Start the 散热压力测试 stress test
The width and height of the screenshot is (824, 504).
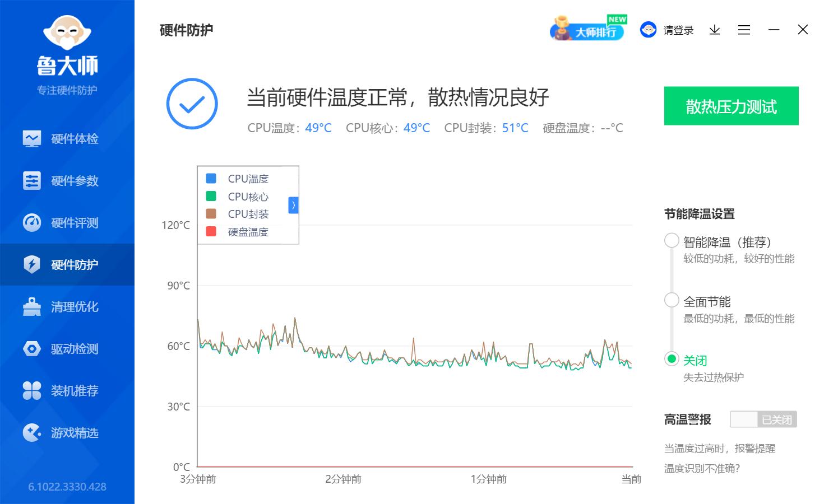point(731,106)
